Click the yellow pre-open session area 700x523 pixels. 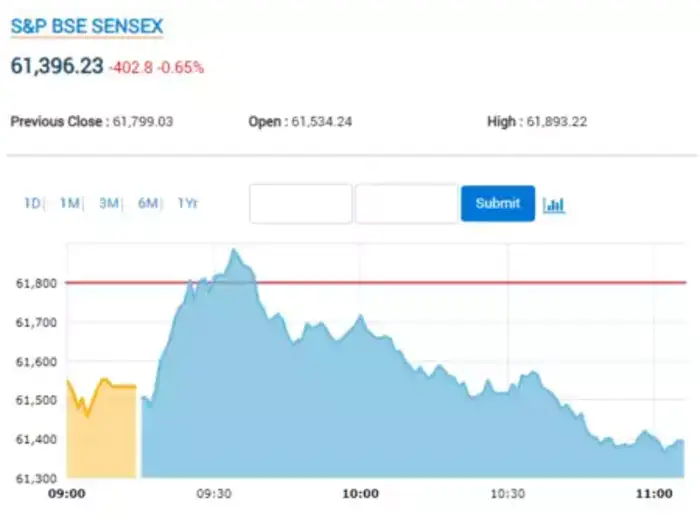(101, 432)
